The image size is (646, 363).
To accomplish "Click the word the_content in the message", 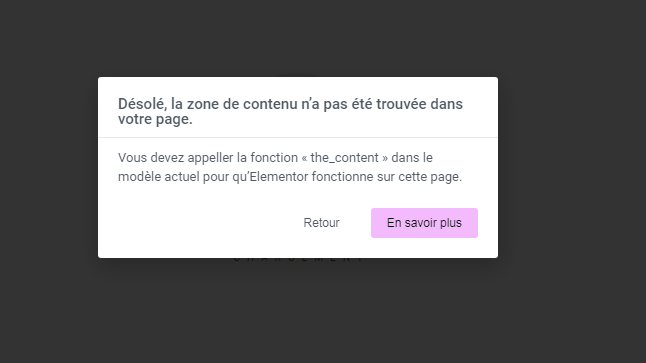I will tap(344, 158).
